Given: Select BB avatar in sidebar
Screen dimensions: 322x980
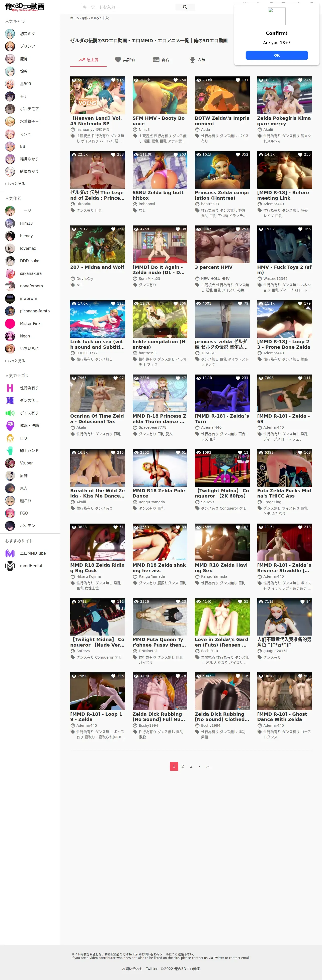Looking at the screenshot, I should click(10, 147).
